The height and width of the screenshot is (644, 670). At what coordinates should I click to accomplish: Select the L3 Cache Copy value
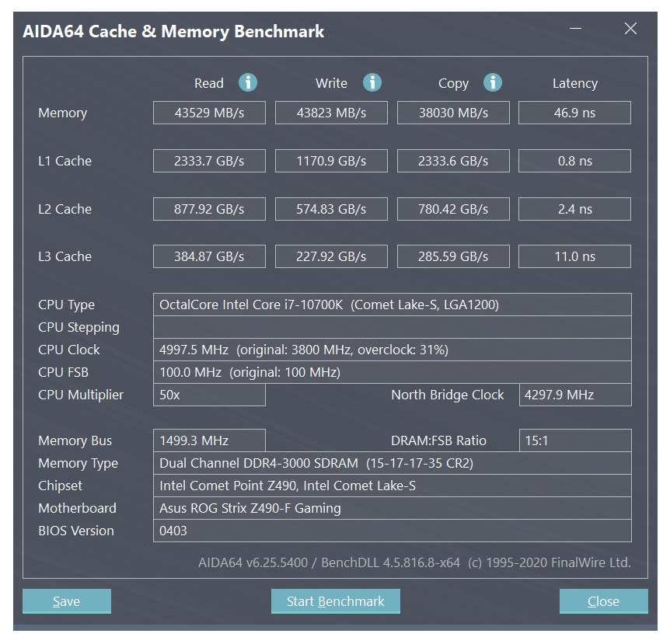click(453, 256)
